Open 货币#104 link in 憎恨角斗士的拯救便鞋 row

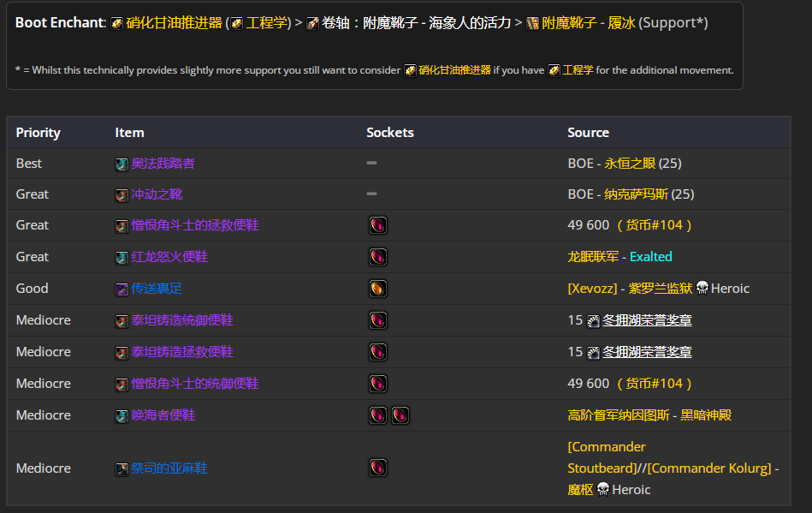point(654,225)
